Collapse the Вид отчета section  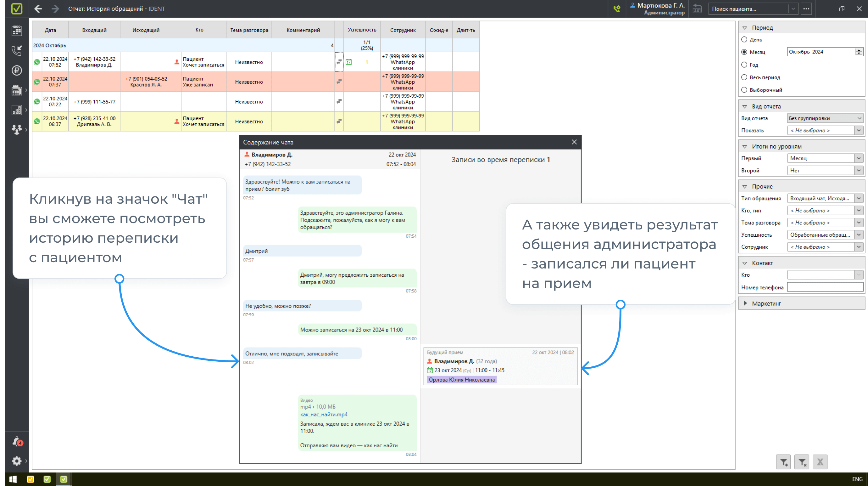(745, 106)
